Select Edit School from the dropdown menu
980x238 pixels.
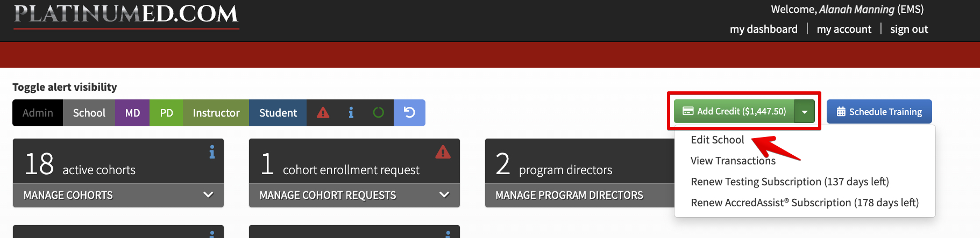pos(717,140)
